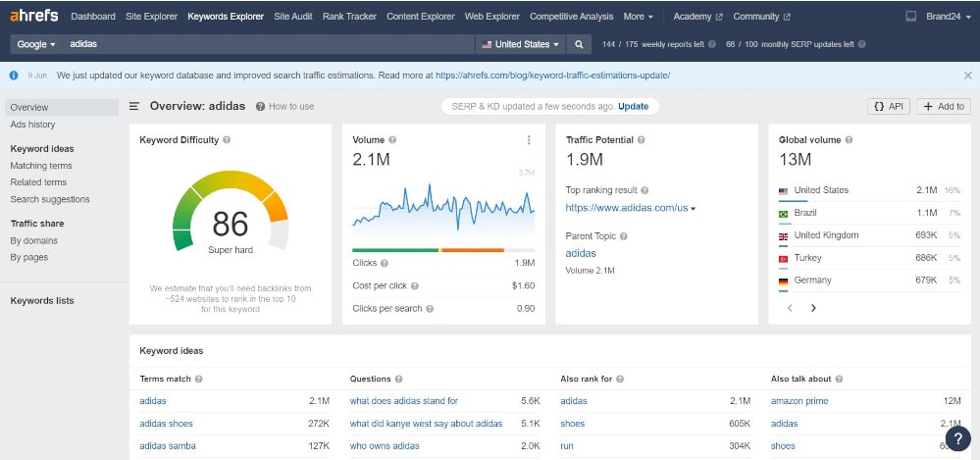Viewport: 980px width, 460px height.
Task: Select Matching terms in the sidebar
Action: click(40, 166)
